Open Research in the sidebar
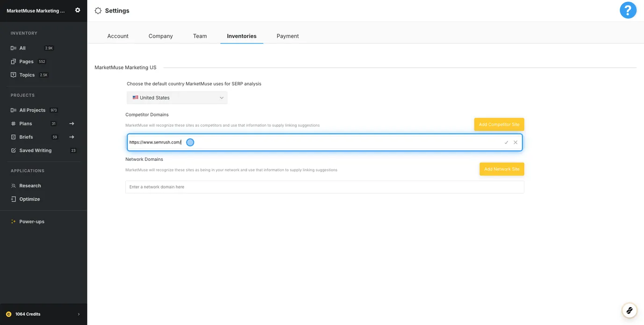644x325 pixels. pyautogui.click(x=30, y=186)
